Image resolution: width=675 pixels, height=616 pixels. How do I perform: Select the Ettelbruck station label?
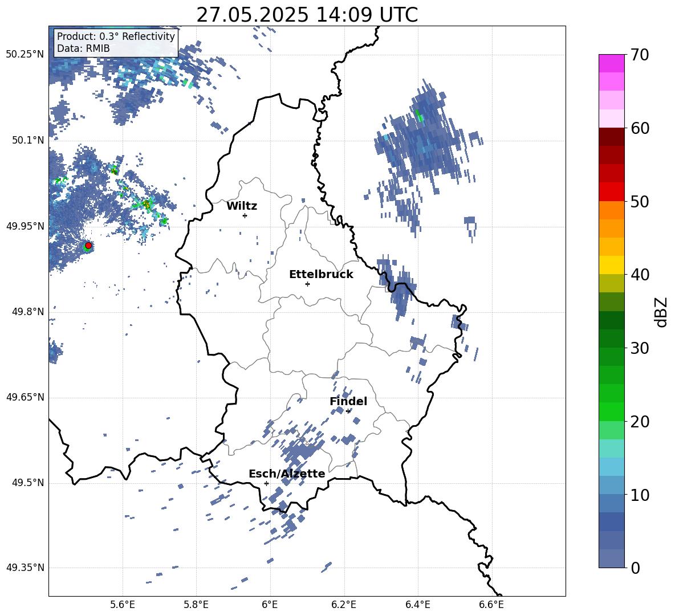(321, 275)
